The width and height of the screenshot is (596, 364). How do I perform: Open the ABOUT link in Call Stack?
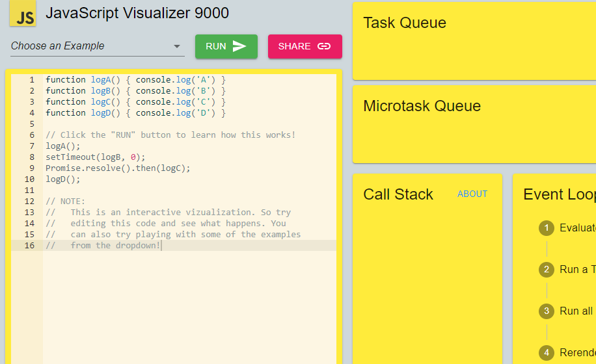point(472,194)
